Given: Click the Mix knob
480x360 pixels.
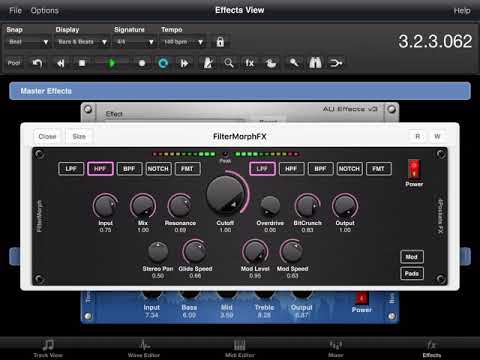Looking at the screenshot, I should tap(143, 206).
